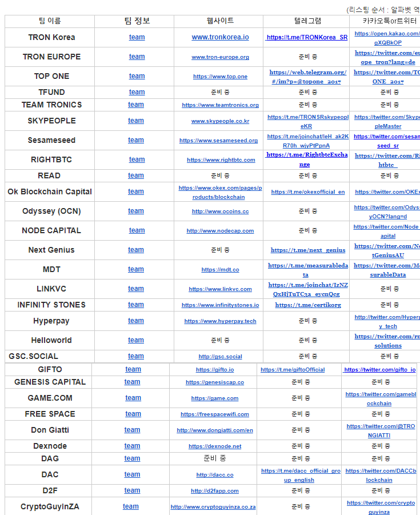Visit www.tron-europe.org link
420x515 pixels.
[x=221, y=57]
